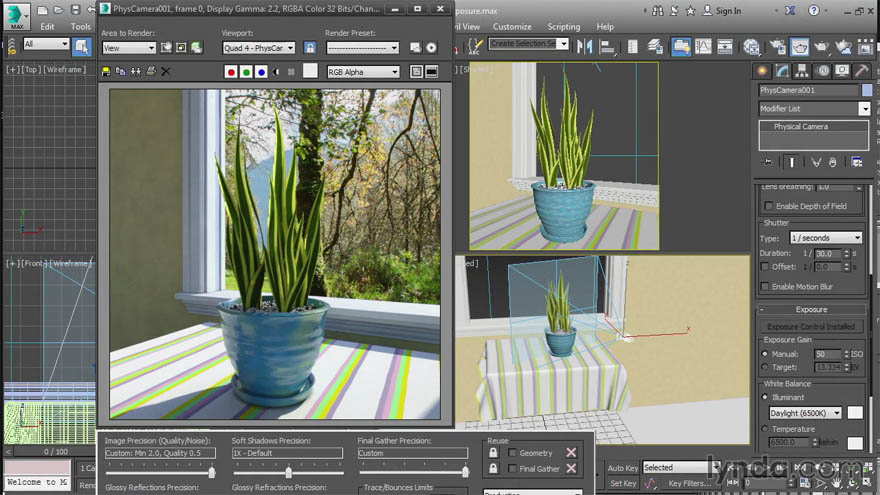Save the rendered image in the frame window
The image size is (880, 495).
[x=106, y=72]
